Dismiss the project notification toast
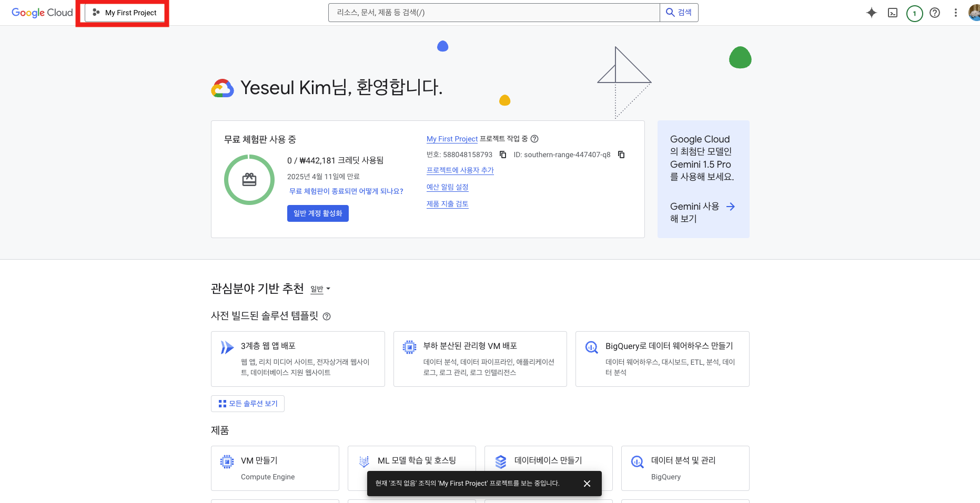Screen dimensions: 980x503 587,484
